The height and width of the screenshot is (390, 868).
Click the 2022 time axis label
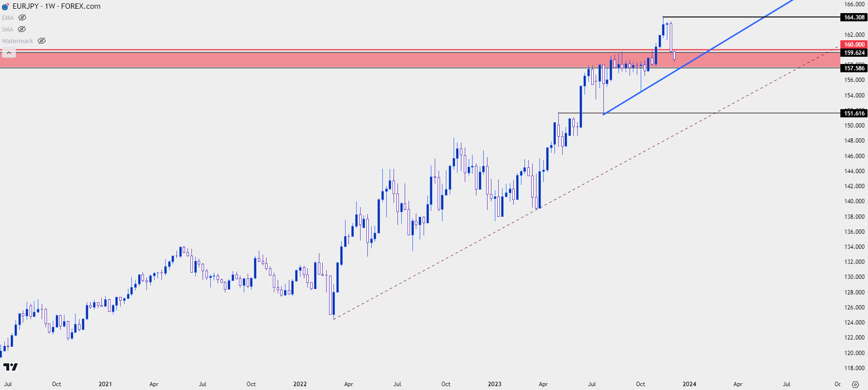click(x=300, y=384)
